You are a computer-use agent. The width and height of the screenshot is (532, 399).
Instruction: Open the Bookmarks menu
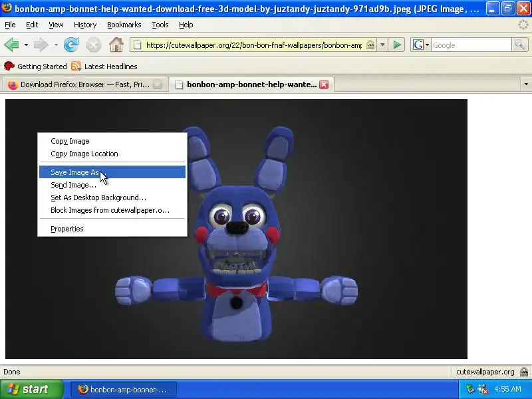(124, 25)
